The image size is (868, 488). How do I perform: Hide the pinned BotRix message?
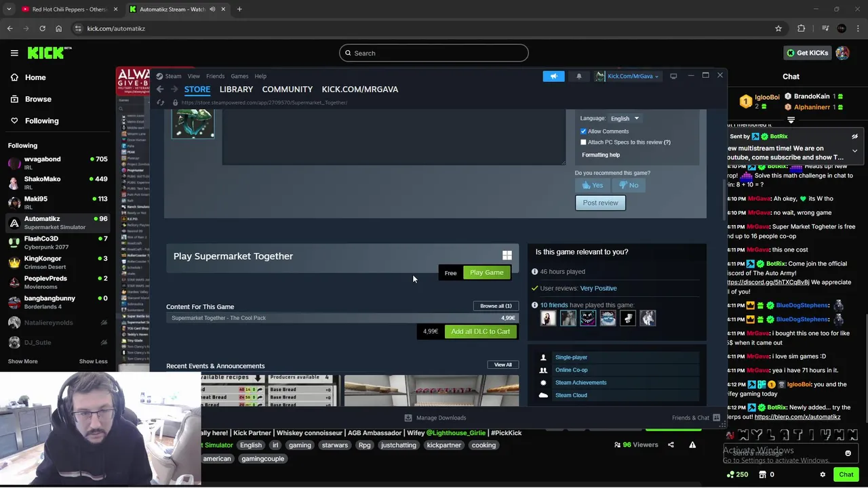[x=854, y=136]
